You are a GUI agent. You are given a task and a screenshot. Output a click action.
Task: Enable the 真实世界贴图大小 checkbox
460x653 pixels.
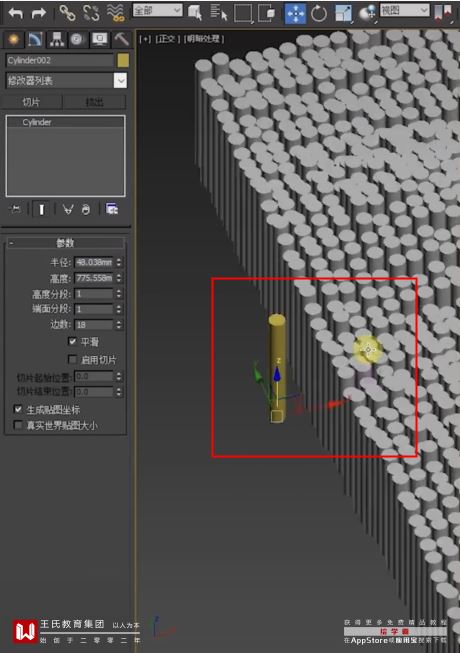coord(18,425)
